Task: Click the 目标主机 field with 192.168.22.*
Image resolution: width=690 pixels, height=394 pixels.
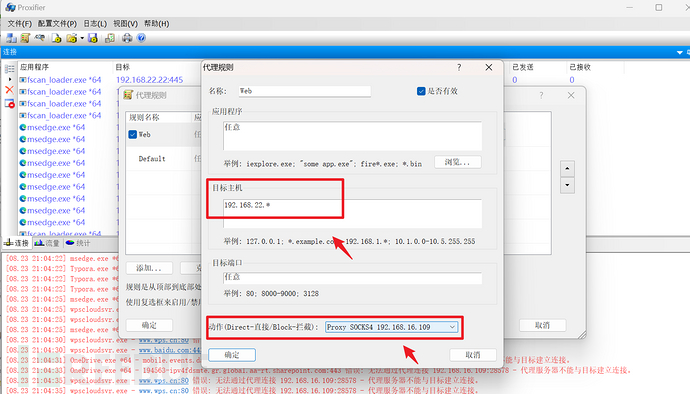Action: click(352, 214)
